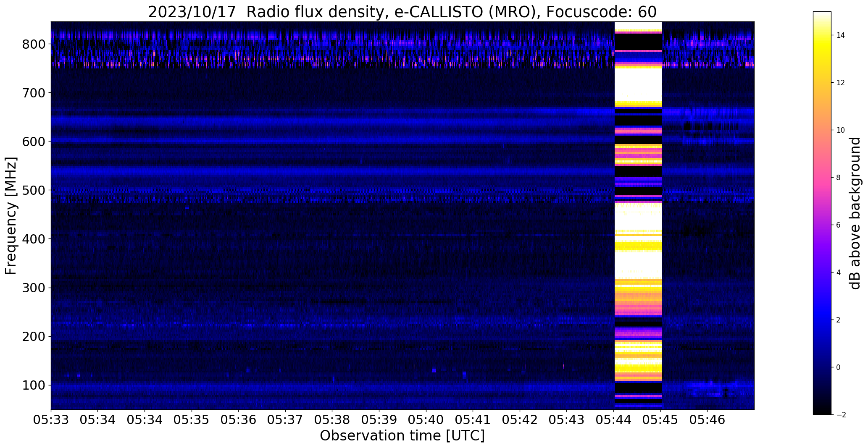The height and width of the screenshot is (448, 868).
Task: Click the 05:42 time tick label
Action: point(520,419)
